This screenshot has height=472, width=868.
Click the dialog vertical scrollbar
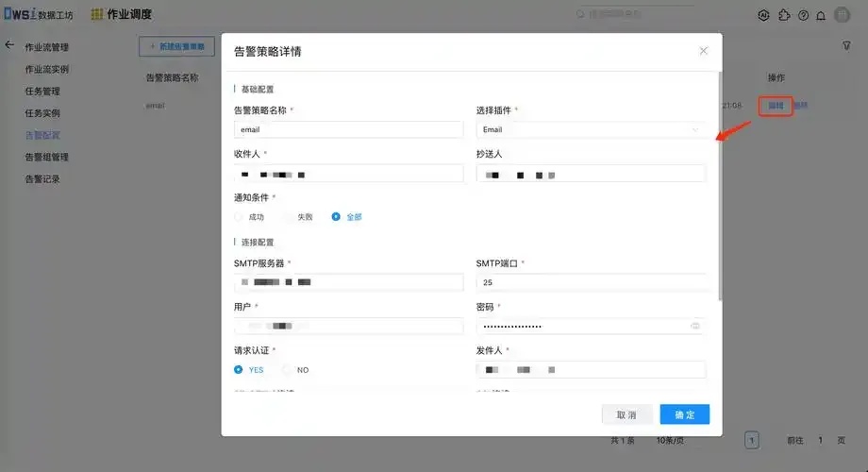[720, 186]
